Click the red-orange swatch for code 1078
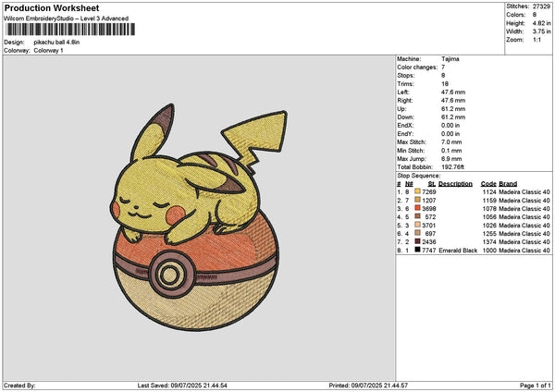 (418, 208)
